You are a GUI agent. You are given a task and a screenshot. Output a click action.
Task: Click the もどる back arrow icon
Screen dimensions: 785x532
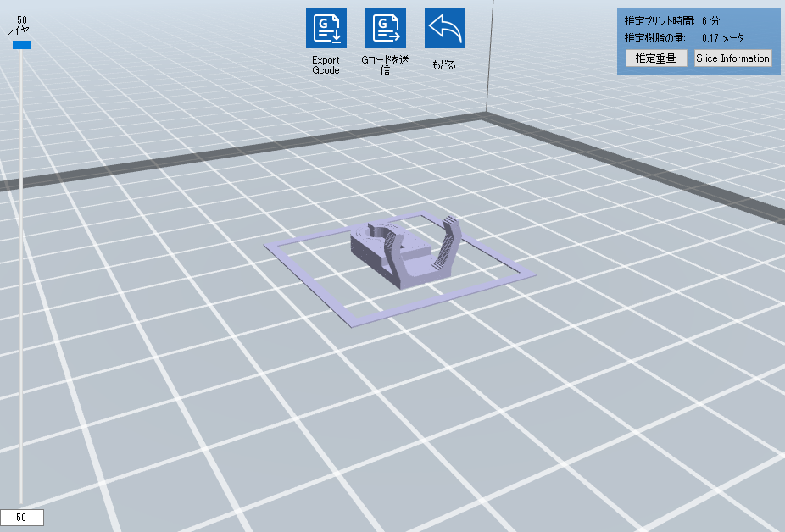(x=444, y=28)
